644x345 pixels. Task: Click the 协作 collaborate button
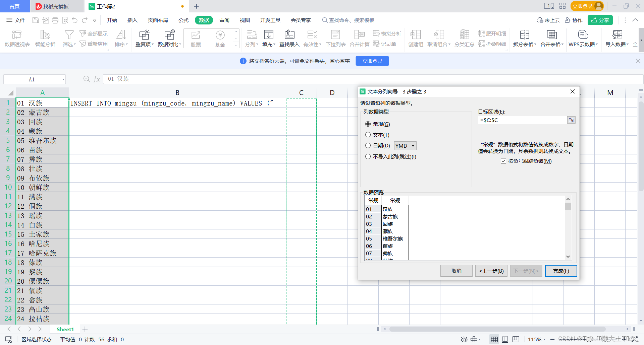point(574,20)
